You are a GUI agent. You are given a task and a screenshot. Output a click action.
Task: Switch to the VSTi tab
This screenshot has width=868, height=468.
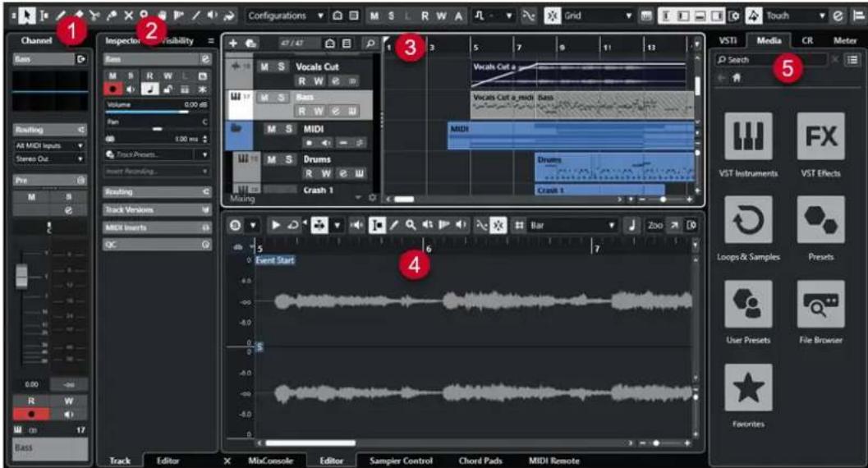point(728,40)
